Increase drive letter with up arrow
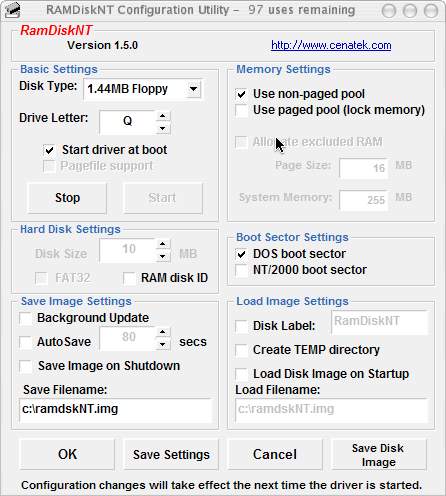 click(x=163, y=116)
